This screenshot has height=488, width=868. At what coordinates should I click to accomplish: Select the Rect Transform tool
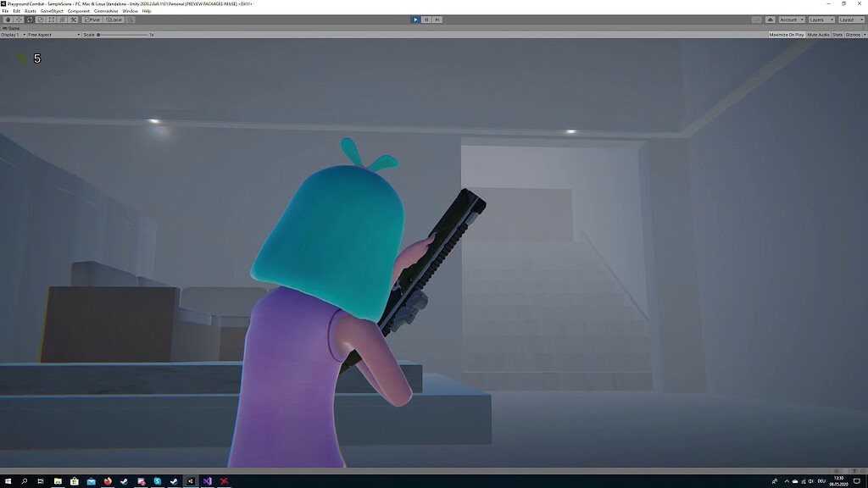point(52,19)
